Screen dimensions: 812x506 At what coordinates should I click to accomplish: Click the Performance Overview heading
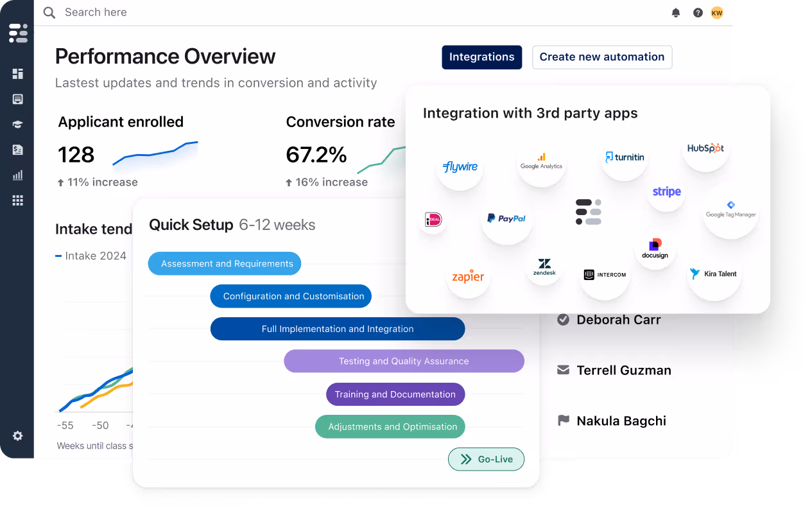coord(166,57)
